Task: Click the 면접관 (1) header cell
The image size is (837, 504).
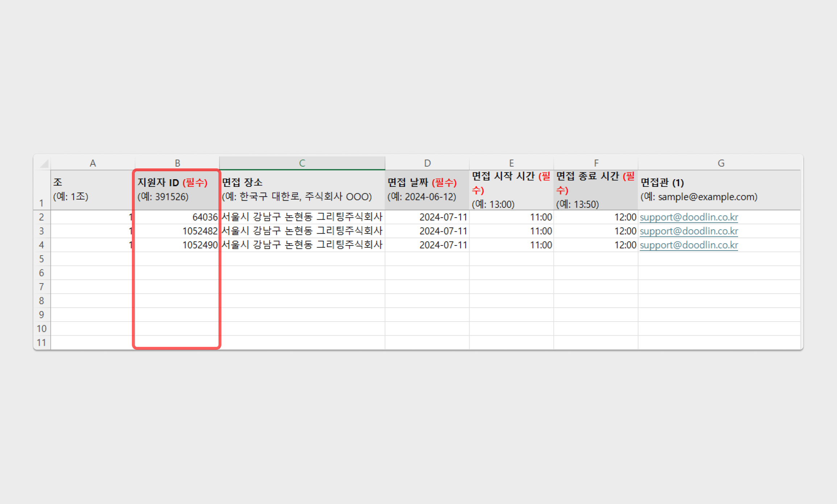Action: [x=719, y=190]
